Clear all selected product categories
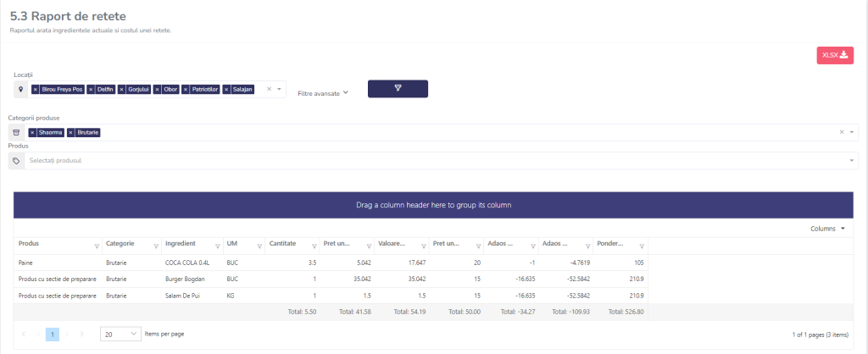The width and height of the screenshot is (868, 354). pos(841,132)
